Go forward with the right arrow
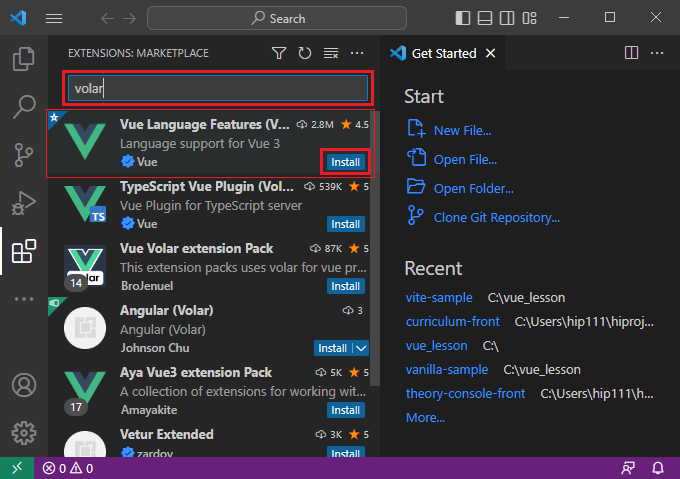Viewport: 680px width, 479px height. click(129, 18)
